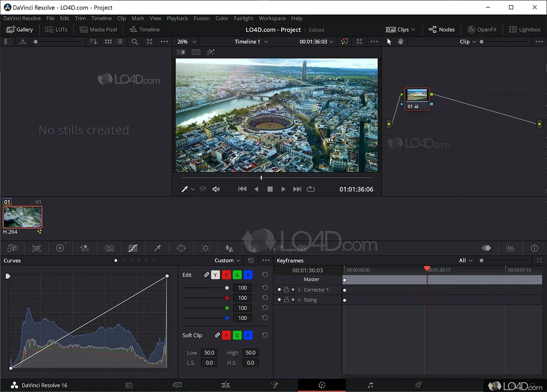This screenshot has width=547, height=392.
Task: Select clip 01 thumbnail in timeline
Action: (x=23, y=217)
